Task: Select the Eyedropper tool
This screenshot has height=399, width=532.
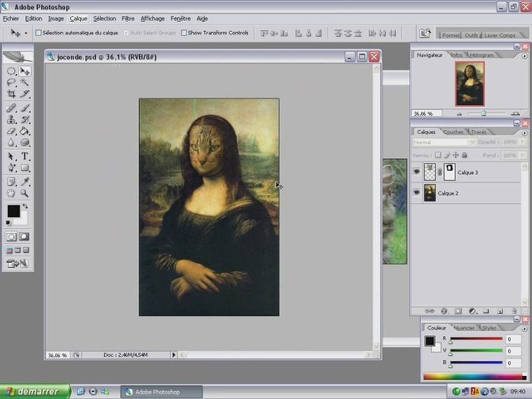Action: [24, 181]
